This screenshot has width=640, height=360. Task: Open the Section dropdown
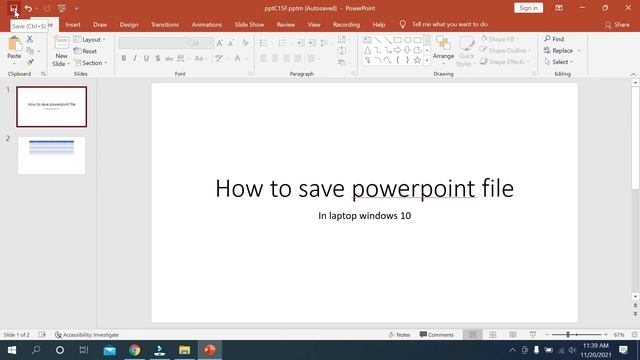(91, 63)
